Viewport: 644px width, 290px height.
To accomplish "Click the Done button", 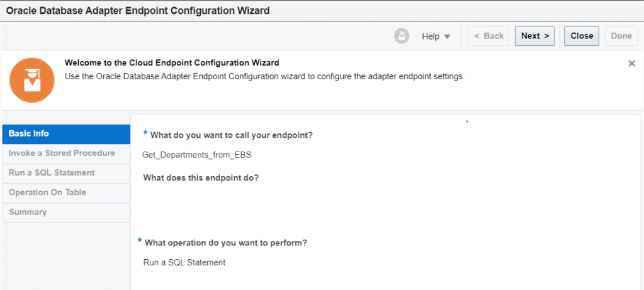I will (x=621, y=36).
